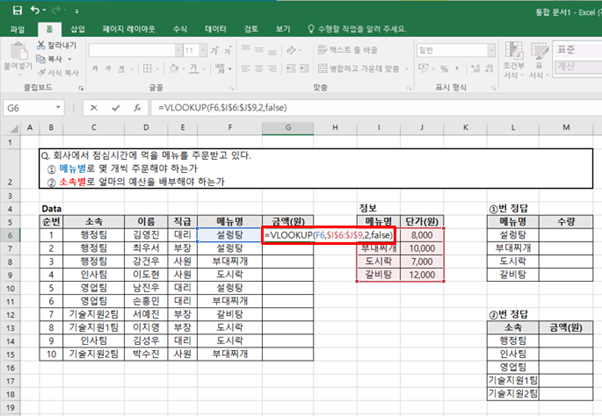Click the increase font size icon
This screenshot has height=416, width=602.
tap(215, 50)
